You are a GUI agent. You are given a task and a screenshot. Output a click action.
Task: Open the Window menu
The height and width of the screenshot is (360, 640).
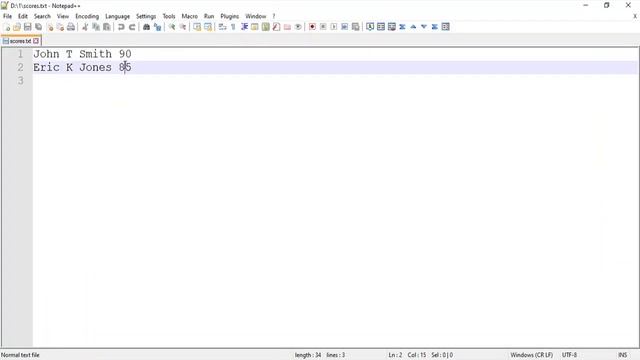coord(256,16)
